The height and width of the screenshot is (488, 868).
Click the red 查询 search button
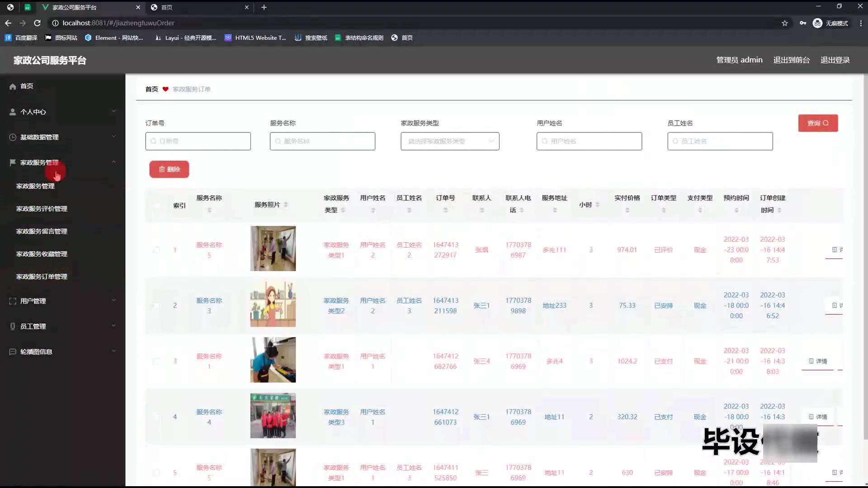click(x=818, y=123)
